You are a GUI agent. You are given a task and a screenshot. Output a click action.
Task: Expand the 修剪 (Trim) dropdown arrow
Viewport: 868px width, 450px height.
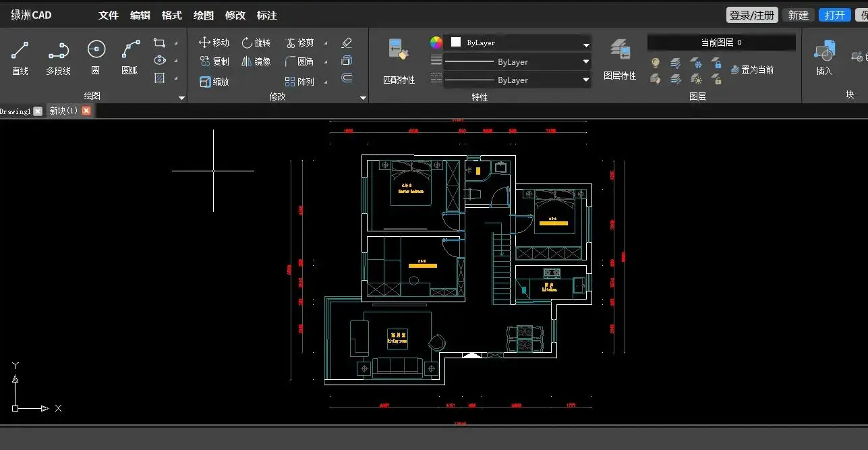pyautogui.click(x=326, y=43)
